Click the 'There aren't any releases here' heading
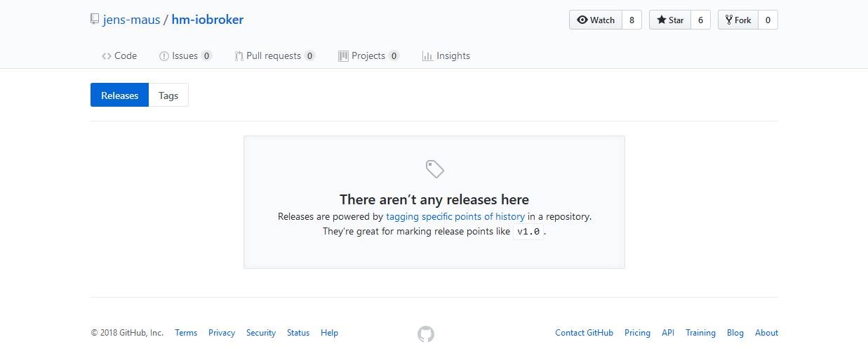The width and height of the screenshot is (868, 363). [x=434, y=199]
